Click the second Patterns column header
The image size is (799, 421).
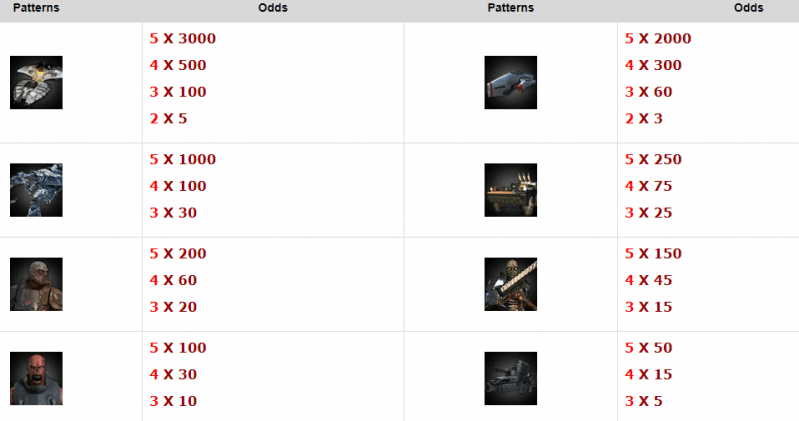pyautogui.click(x=511, y=8)
